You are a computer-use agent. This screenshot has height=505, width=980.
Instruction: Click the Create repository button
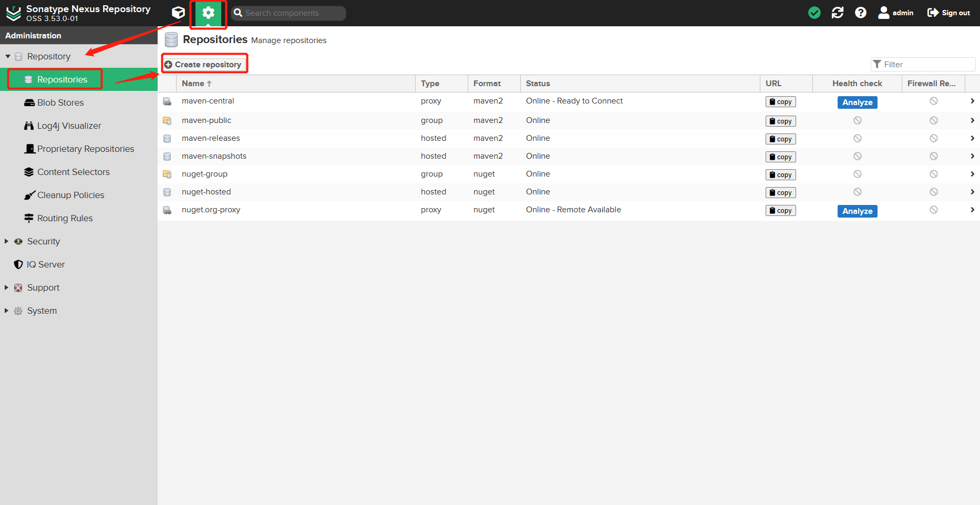point(204,64)
